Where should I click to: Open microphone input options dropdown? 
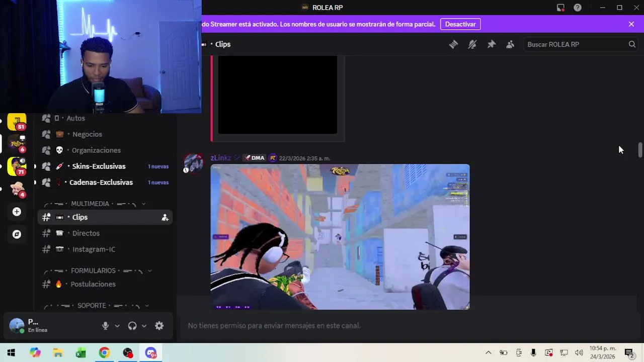117,326
